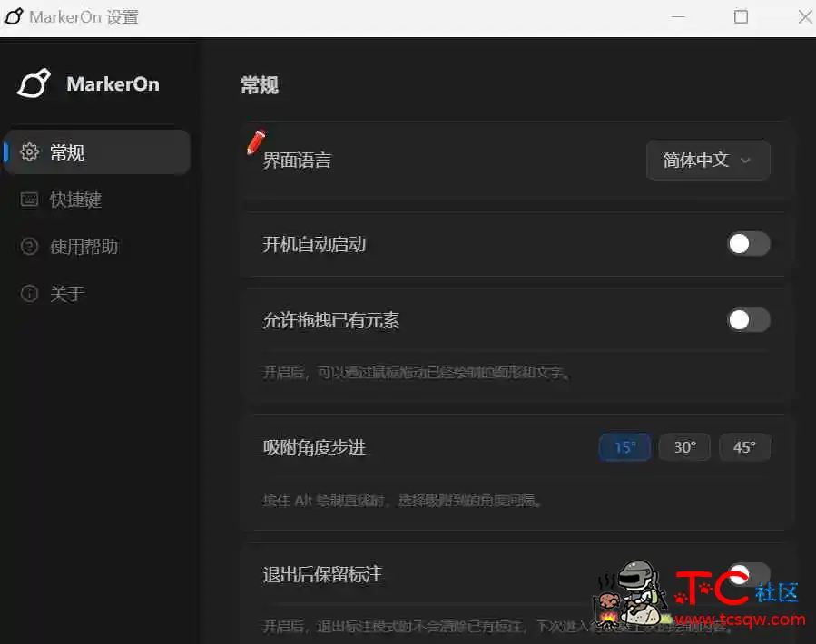The image size is (816, 644).
Task: Close the MarkerOn 设置 window
Action: click(804, 16)
